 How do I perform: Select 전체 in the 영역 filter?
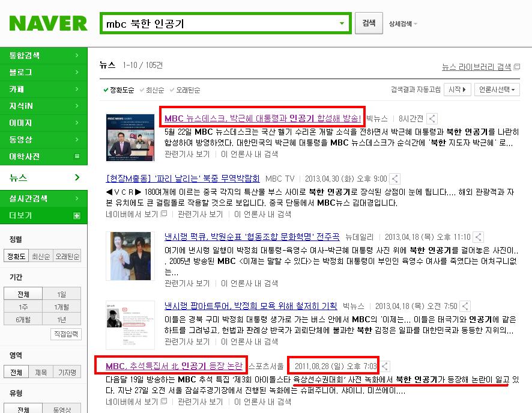[x=16, y=372]
